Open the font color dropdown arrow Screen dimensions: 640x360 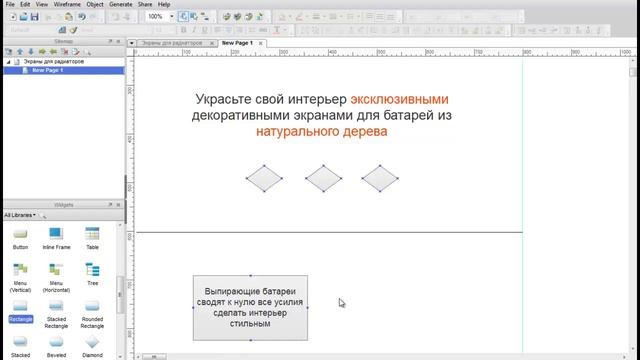point(285,30)
